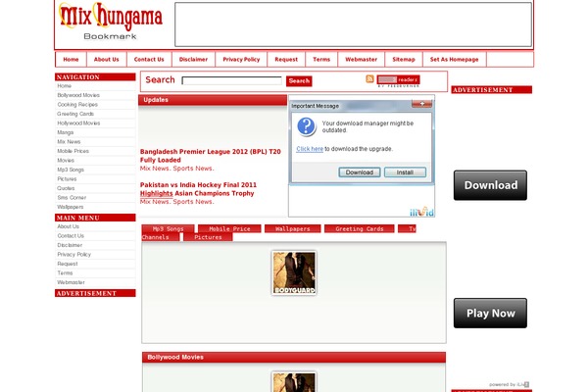Open Pictures in Navigation sidebar
Image resolution: width=588 pixels, height=392 pixels.
tap(67, 179)
